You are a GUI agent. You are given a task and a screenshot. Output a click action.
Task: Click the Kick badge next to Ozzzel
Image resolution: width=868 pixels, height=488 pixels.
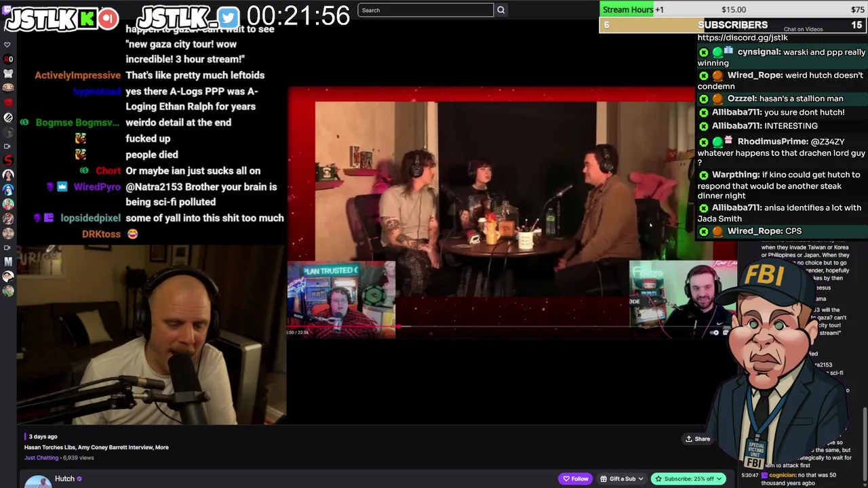pyautogui.click(x=703, y=99)
